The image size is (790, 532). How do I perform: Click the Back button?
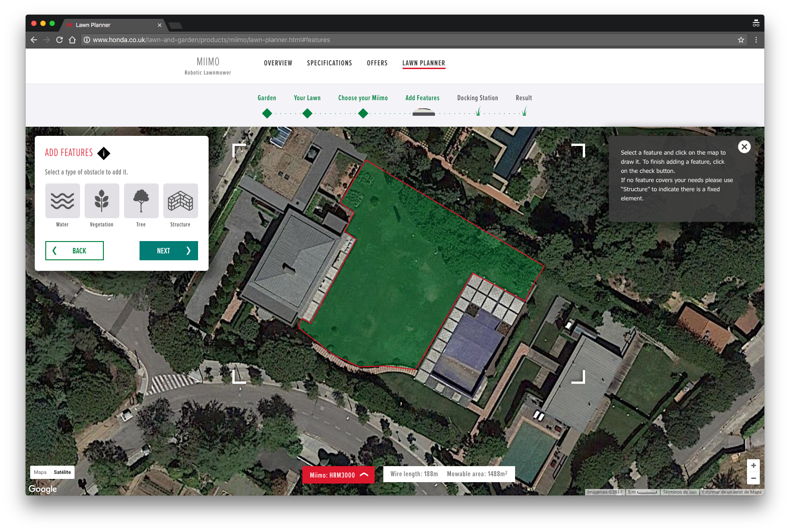[75, 251]
